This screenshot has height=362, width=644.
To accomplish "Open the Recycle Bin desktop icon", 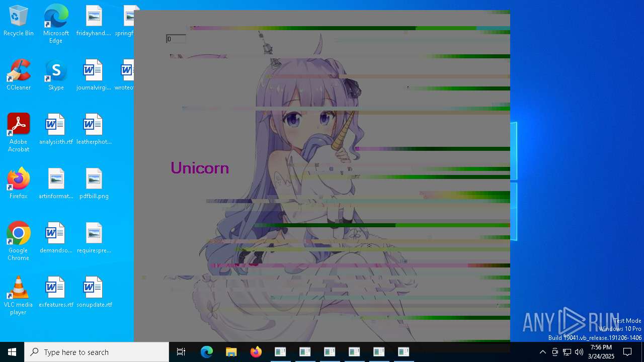I will pyautogui.click(x=19, y=21).
